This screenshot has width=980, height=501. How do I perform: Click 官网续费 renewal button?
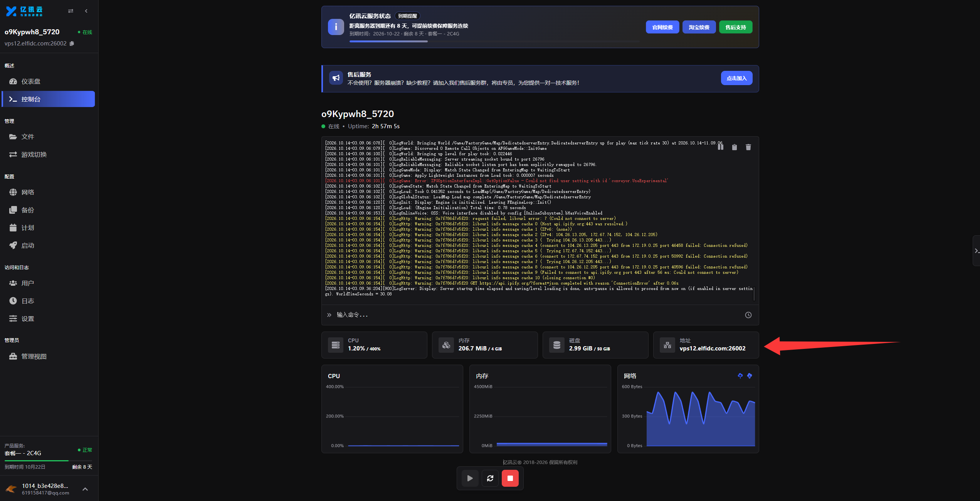662,27
